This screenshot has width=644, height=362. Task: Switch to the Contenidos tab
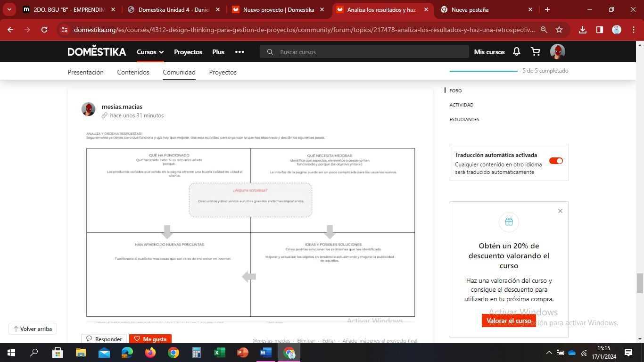[133, 72]
